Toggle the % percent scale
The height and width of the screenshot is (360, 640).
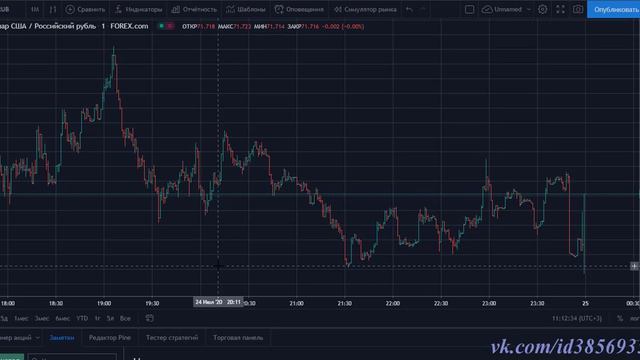tap(620, 318)
